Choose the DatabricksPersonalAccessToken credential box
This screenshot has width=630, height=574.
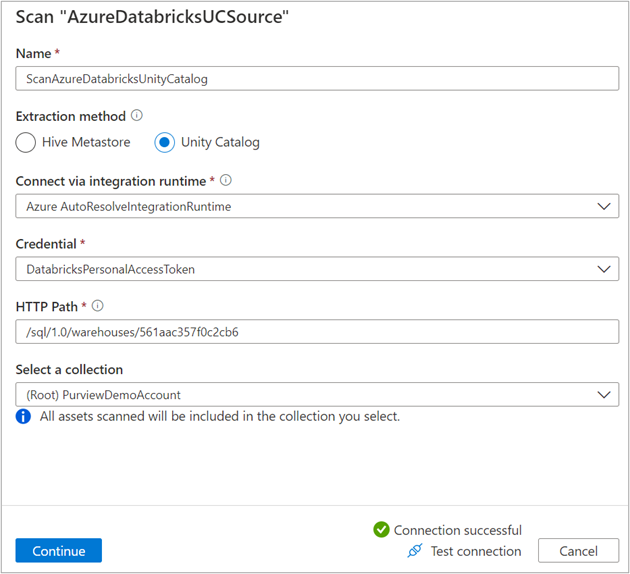tap(300, 269)
